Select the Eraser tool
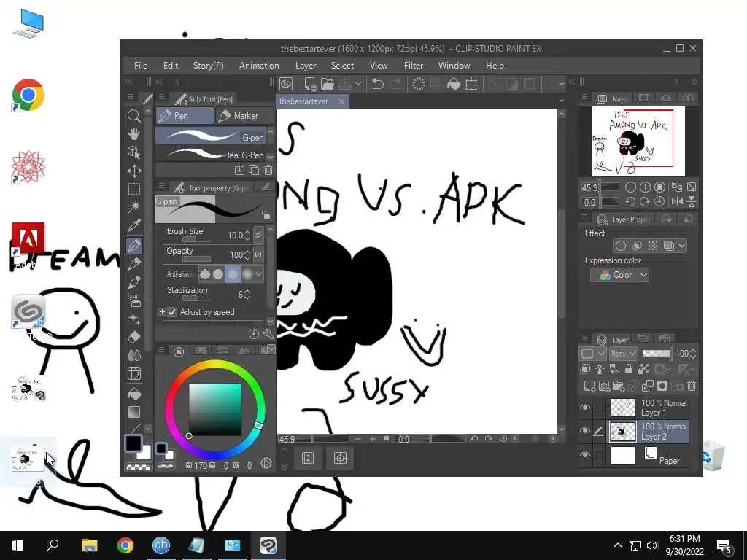This screenshot has height=560, width=747. pos(134,337)
